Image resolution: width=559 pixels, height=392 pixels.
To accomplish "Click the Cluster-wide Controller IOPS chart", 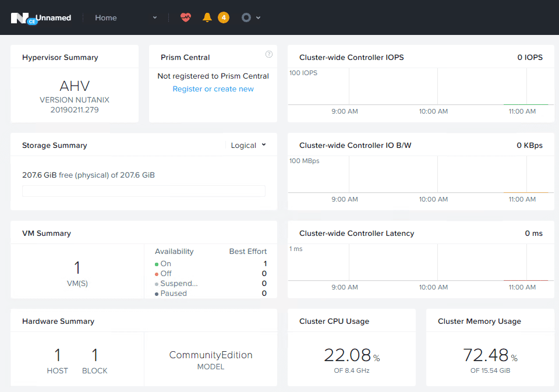I will tap(419, 87).
